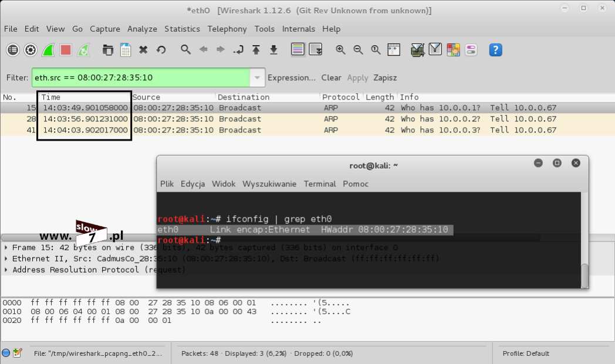Open Widok menu in terminal window
This screenshot has width=615, height=364.
pyautogui.click(x=224, y=184)
